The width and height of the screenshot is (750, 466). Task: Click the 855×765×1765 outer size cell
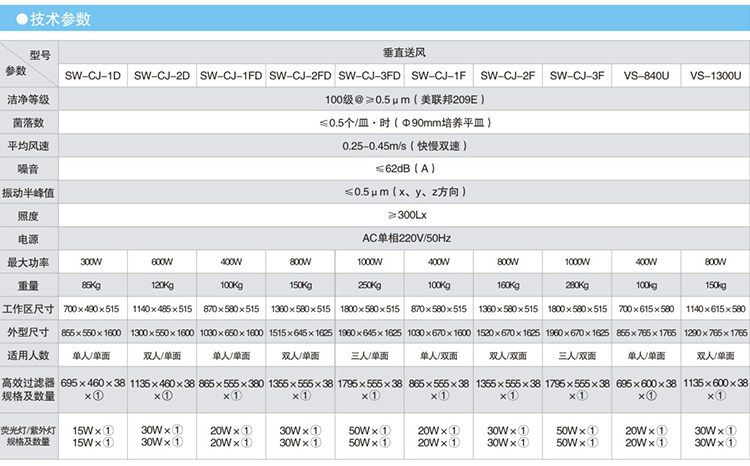[x=646, y=333]
